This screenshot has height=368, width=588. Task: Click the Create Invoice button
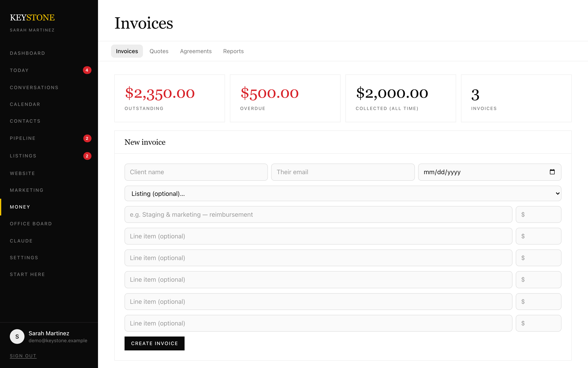tap(155, 343)
